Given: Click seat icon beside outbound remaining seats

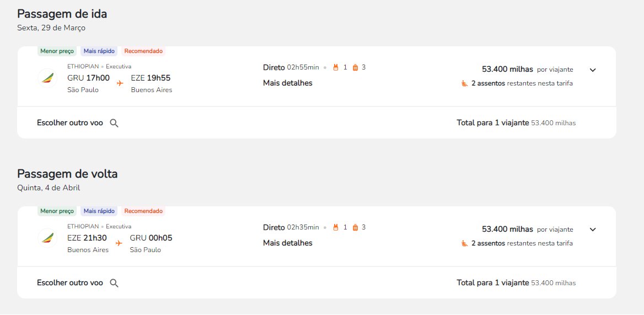Looking at the screenshot, I should [x=464, y=83].
